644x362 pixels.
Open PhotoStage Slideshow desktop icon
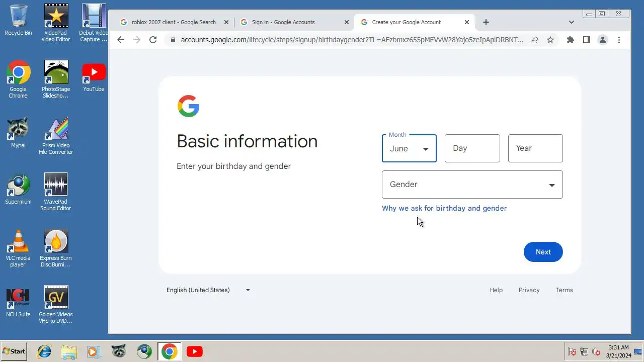point(56,79)
